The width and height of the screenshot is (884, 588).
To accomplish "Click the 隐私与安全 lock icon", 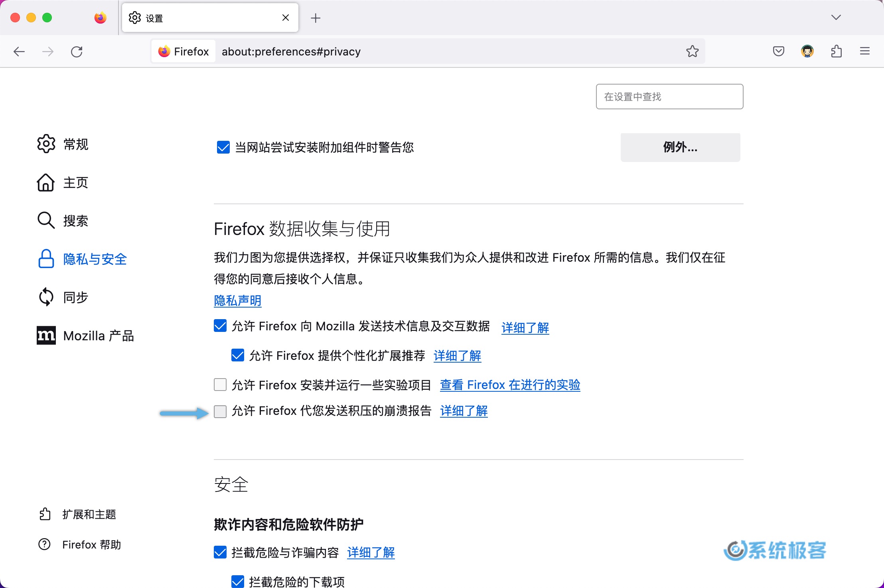I will click(x=46, y=259).
